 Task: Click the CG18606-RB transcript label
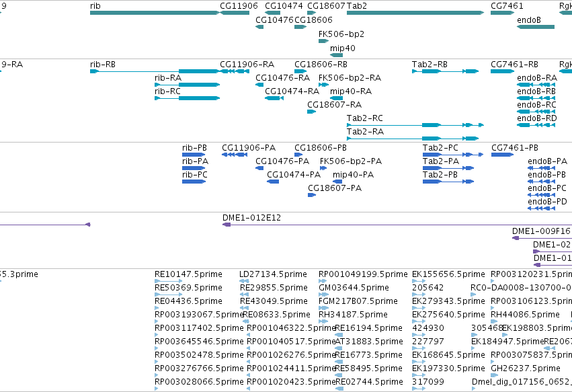321,65
